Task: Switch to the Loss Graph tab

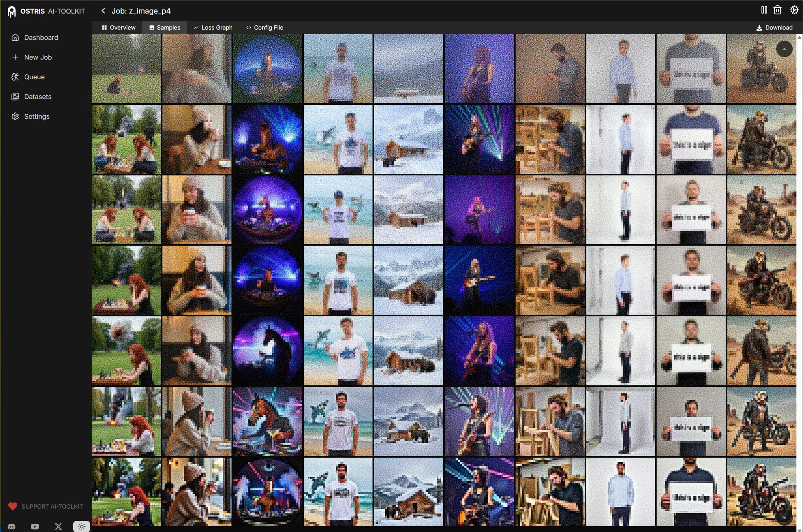Action: (213, 28)
